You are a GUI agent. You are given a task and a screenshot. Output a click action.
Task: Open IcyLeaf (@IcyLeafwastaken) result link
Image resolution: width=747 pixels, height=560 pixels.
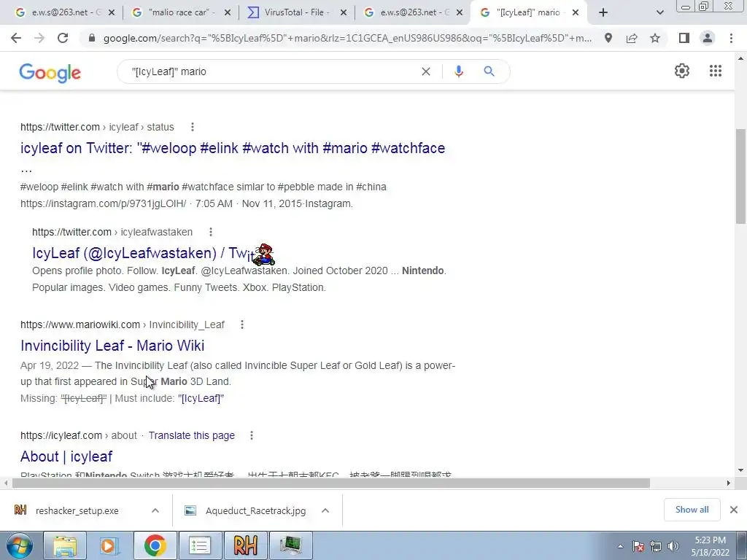point(142,253)
